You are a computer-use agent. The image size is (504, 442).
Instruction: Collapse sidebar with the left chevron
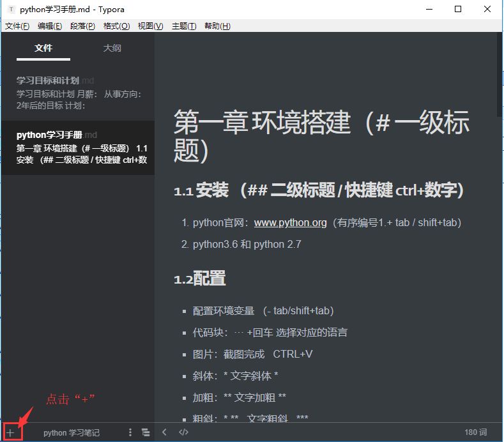tap(164, 432)
